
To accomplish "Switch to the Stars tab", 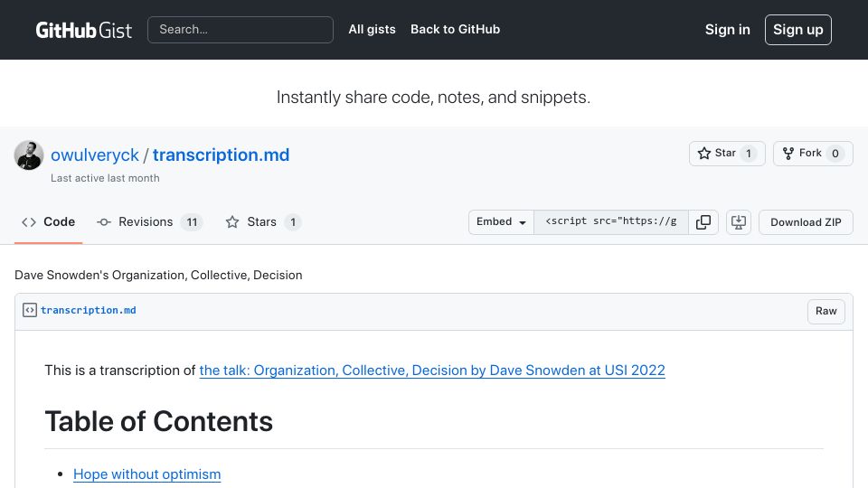I will point(263,222).
